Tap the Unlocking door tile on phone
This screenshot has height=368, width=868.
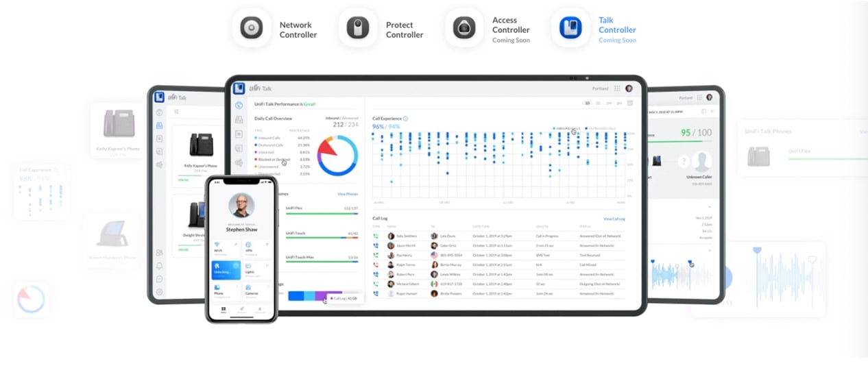pos(226,270)
